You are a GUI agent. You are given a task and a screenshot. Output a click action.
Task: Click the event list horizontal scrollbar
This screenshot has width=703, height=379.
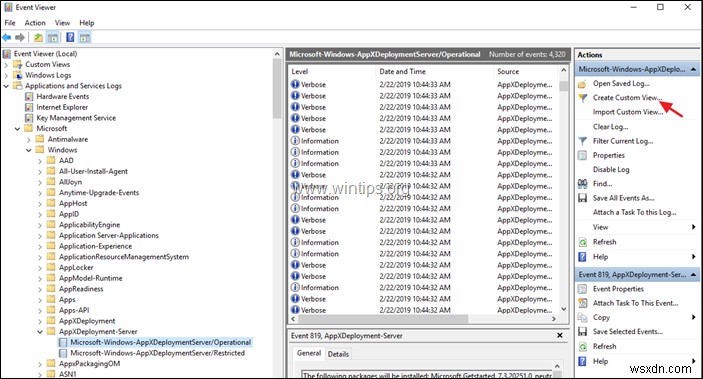click(383, 319)
